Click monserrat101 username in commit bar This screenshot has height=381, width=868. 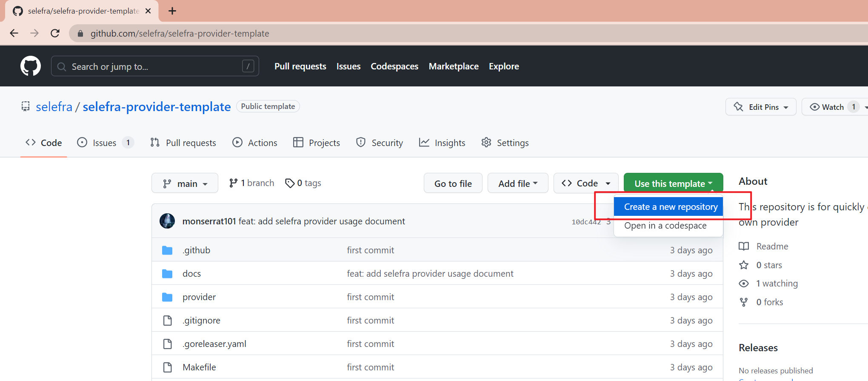(209, 221)
